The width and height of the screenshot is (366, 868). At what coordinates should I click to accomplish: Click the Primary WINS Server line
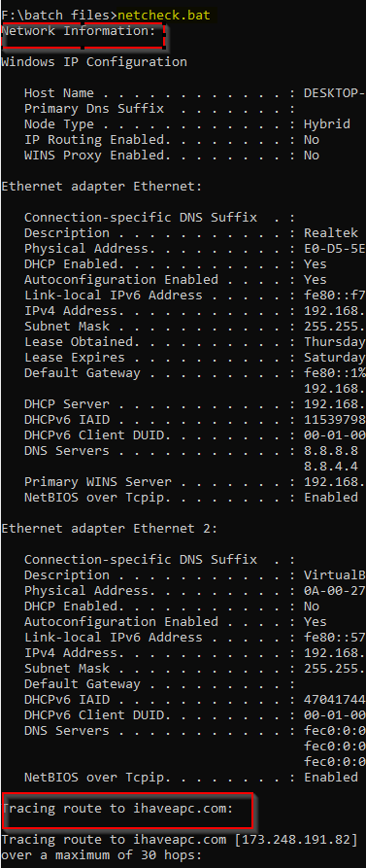(x=194, y=481)
